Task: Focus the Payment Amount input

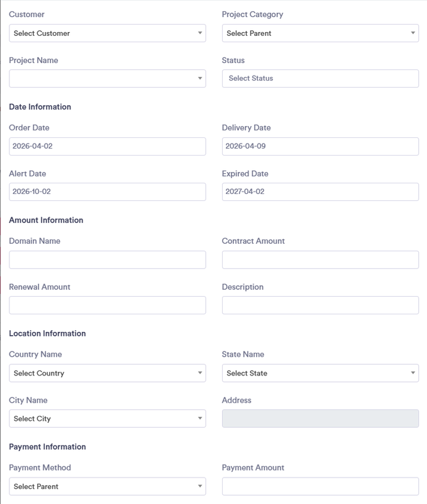Action: pyautogui.click(x=320, y=486)
